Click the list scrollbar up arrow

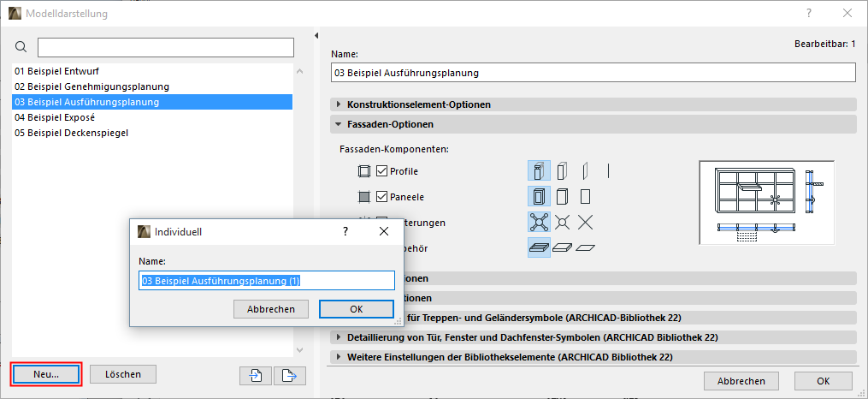coord(300,71)
